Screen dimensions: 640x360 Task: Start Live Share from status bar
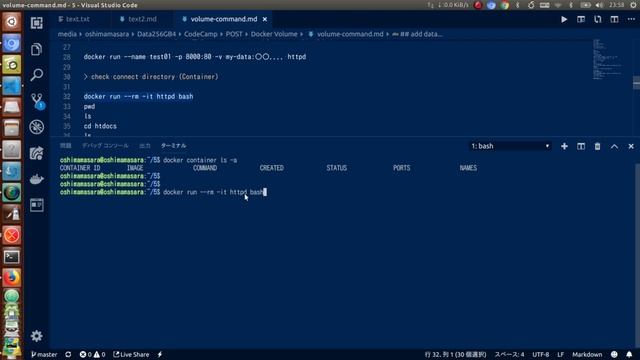click(131, 354)
